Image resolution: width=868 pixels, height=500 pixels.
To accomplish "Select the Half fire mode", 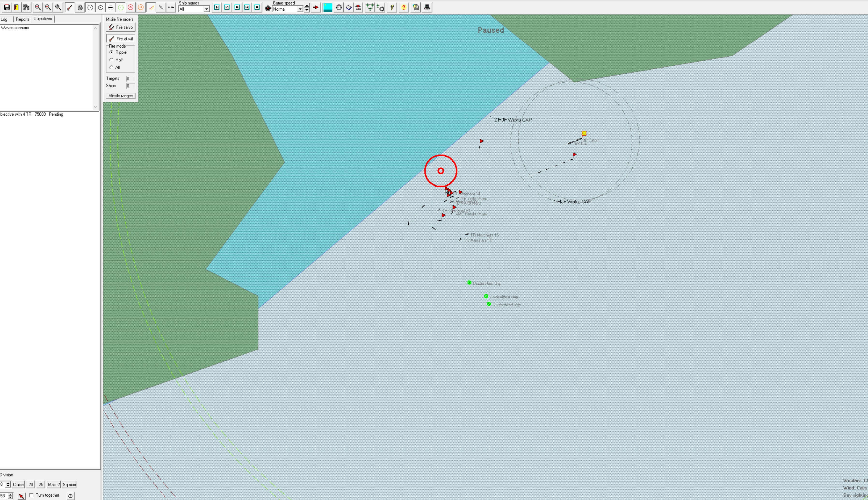I will [111, 60].
